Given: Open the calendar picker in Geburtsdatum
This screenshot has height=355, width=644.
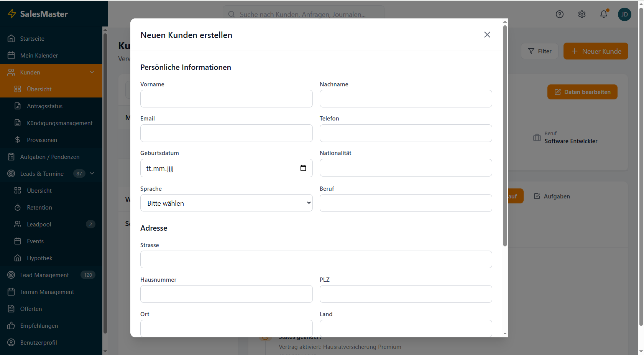Looking at the screenshot, I should pyautogui.click(x=303, y=168).
